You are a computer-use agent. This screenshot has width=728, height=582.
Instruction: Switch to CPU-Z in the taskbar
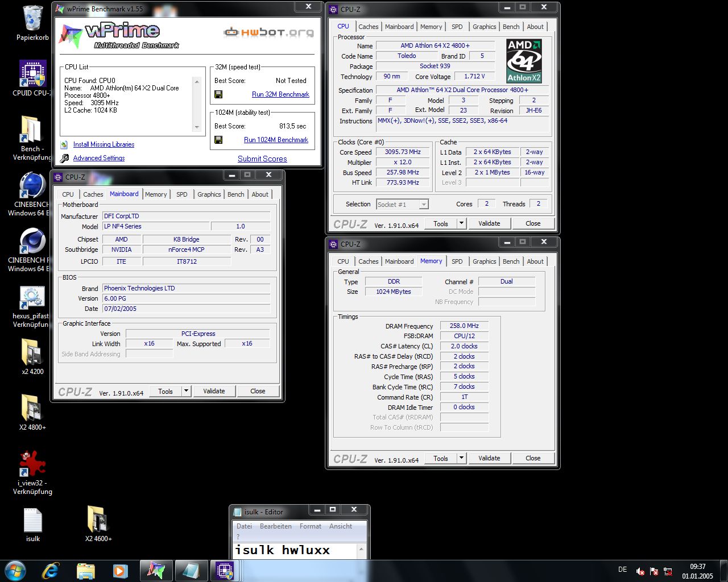pyautogui.click(x=225, y=571)
